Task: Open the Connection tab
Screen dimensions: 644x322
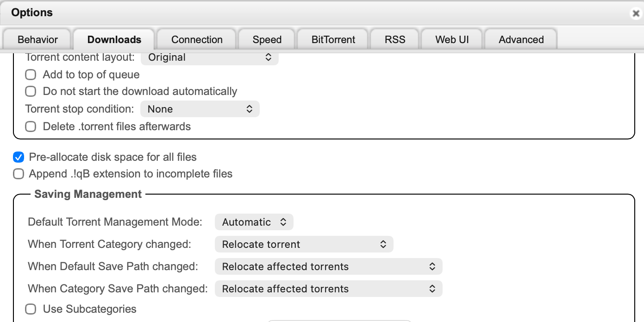Action: click(197, 40)
